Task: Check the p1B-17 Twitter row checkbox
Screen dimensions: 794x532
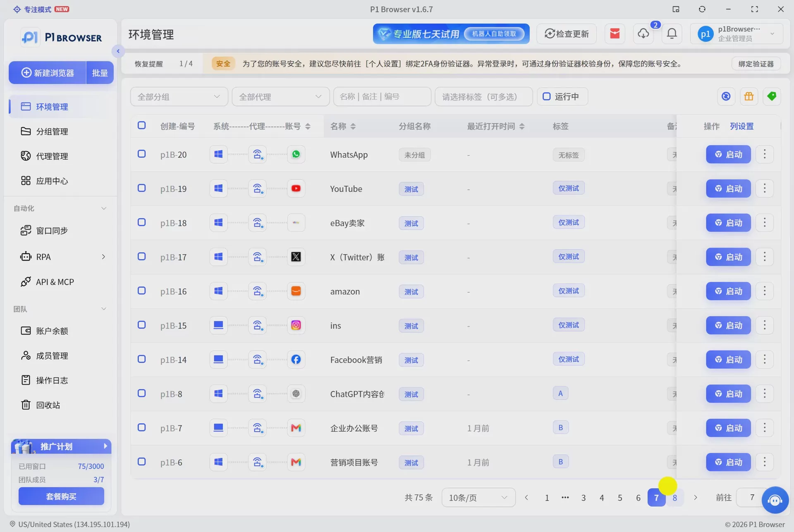Action: pyautogui.click(x=141, y=256)
